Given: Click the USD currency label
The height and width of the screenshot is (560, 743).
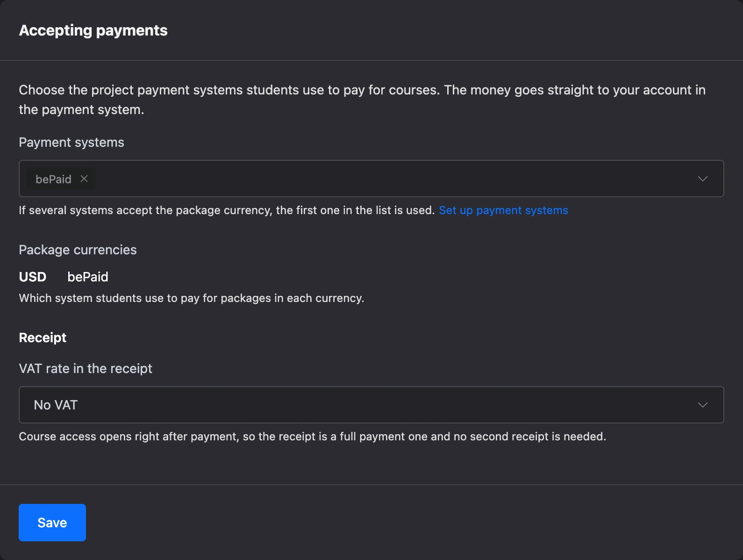Looking at the screenshot, I should pos(33,277).
